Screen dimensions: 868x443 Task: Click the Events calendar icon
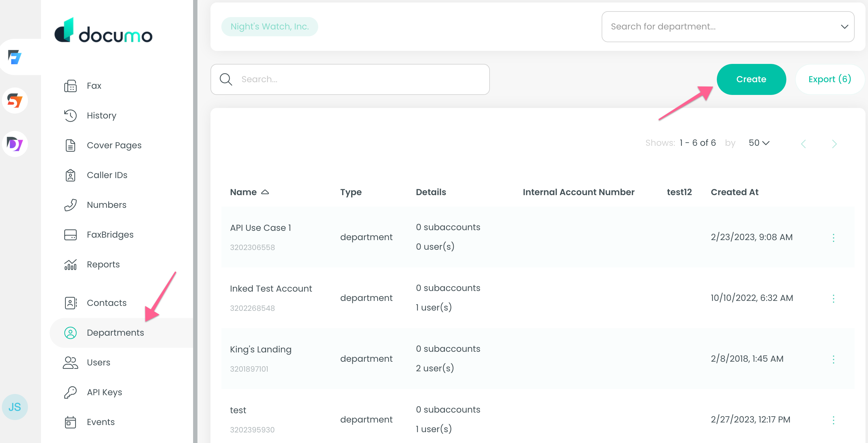70,422
